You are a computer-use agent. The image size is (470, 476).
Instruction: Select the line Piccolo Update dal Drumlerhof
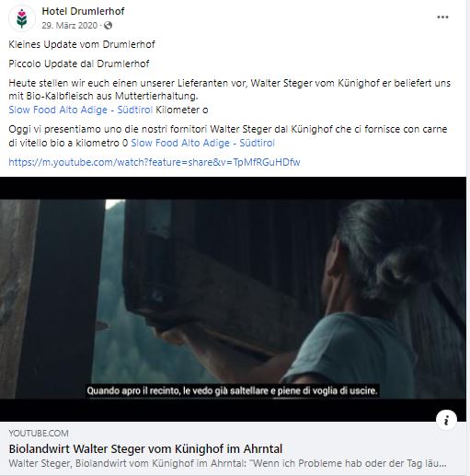point(79,64)
